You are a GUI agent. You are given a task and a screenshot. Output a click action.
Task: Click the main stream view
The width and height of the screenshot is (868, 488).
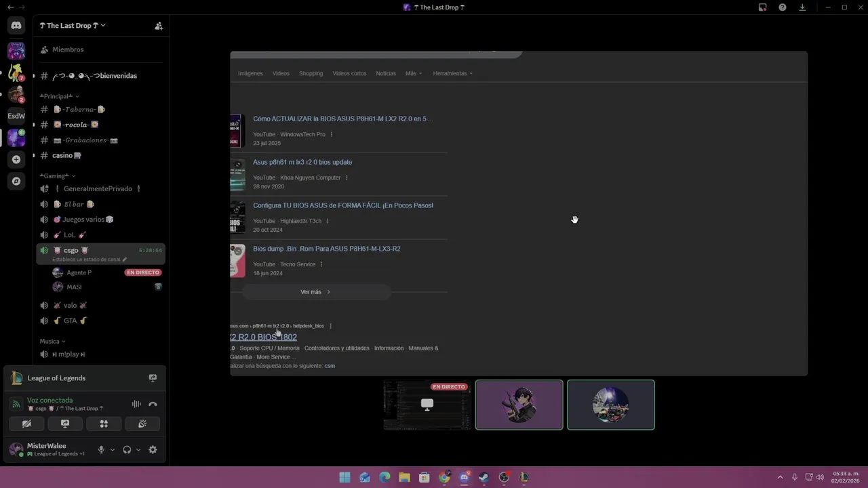click(x=519, y=213)
